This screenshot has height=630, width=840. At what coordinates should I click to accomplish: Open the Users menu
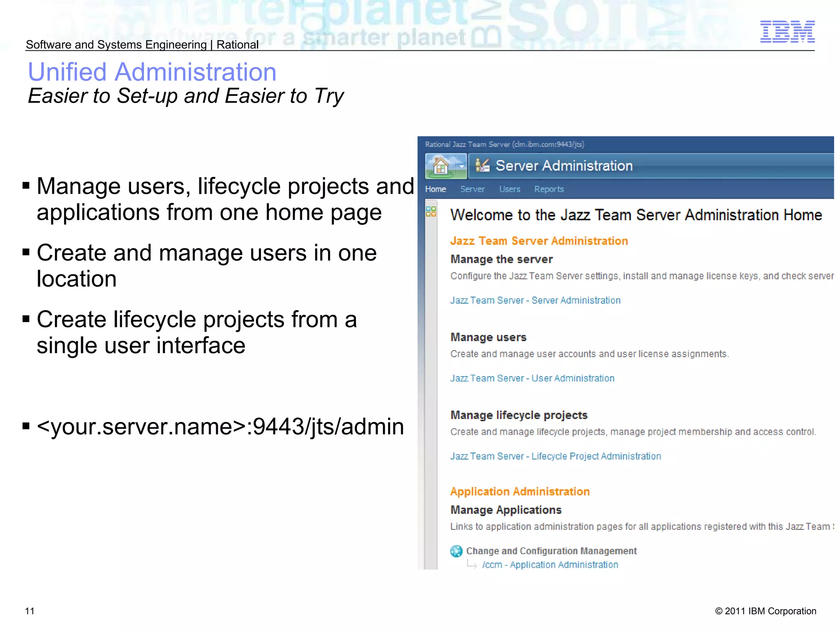pyautogui.click(x=510, y=189)
